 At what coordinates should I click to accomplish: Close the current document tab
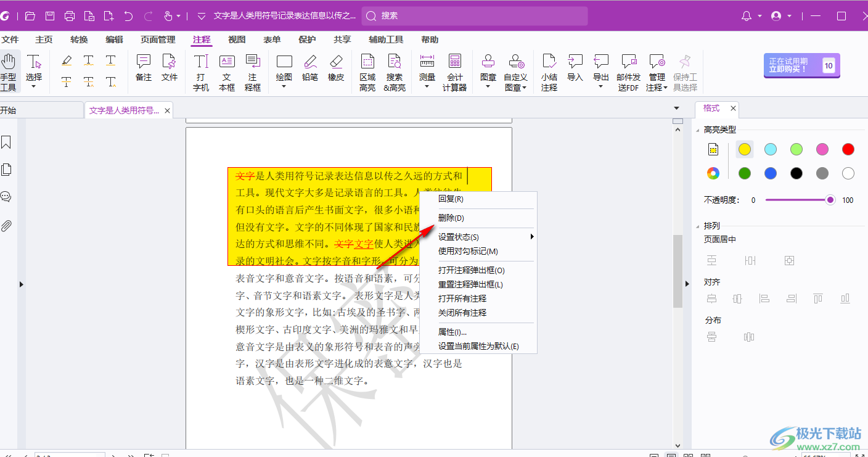coord(167,111)
